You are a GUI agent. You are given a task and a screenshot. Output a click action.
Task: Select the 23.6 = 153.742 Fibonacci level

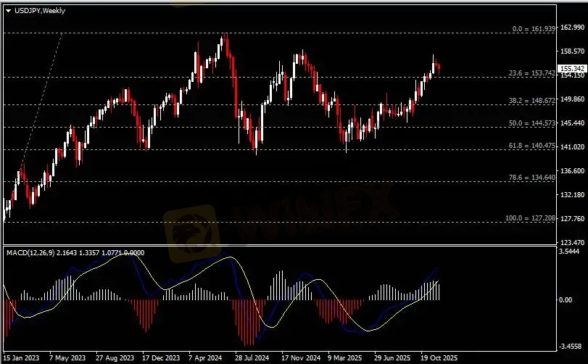click(x=532, y=73)
